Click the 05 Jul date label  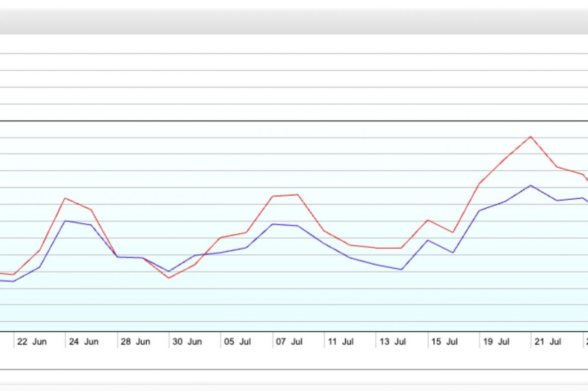(237, 342)
